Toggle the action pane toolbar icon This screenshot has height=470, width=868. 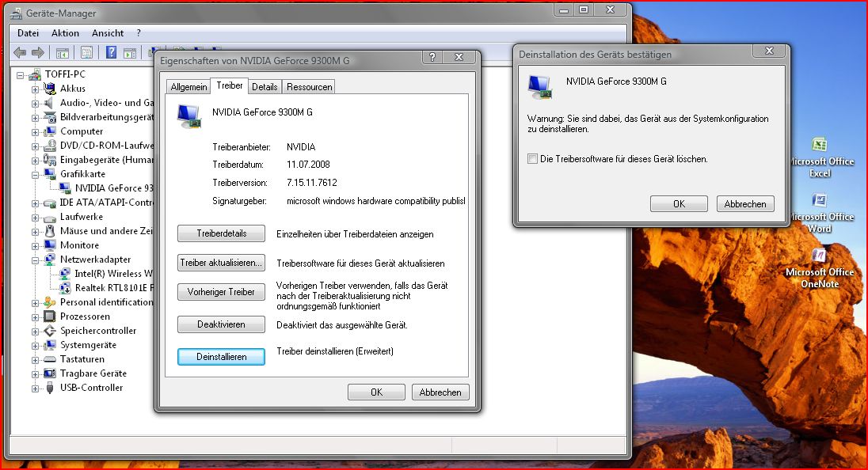[130, 53]
